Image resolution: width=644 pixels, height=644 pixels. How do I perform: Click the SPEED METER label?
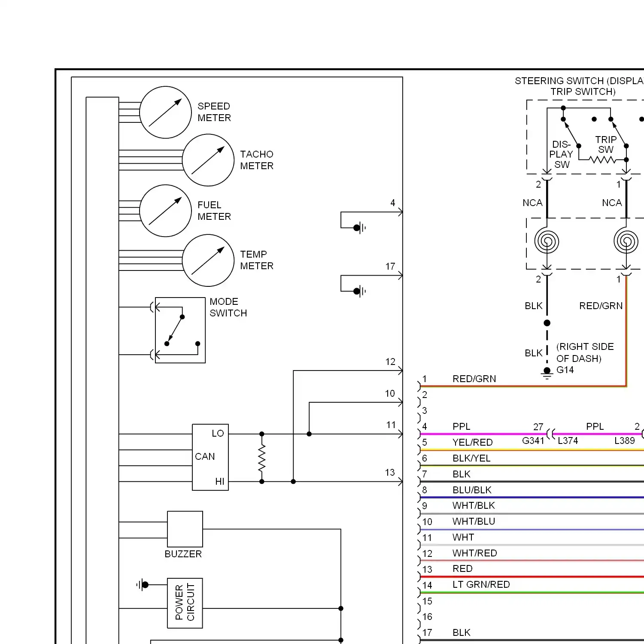(214, 112)
